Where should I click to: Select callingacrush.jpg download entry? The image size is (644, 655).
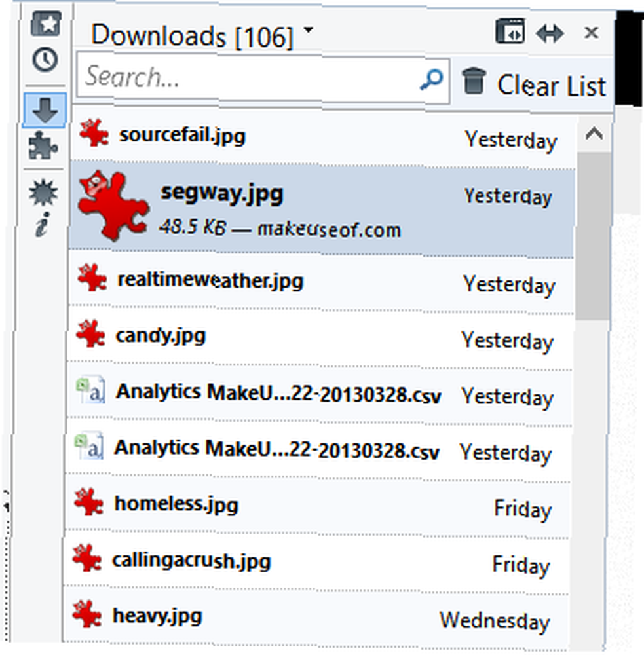(x=317, y=562)
